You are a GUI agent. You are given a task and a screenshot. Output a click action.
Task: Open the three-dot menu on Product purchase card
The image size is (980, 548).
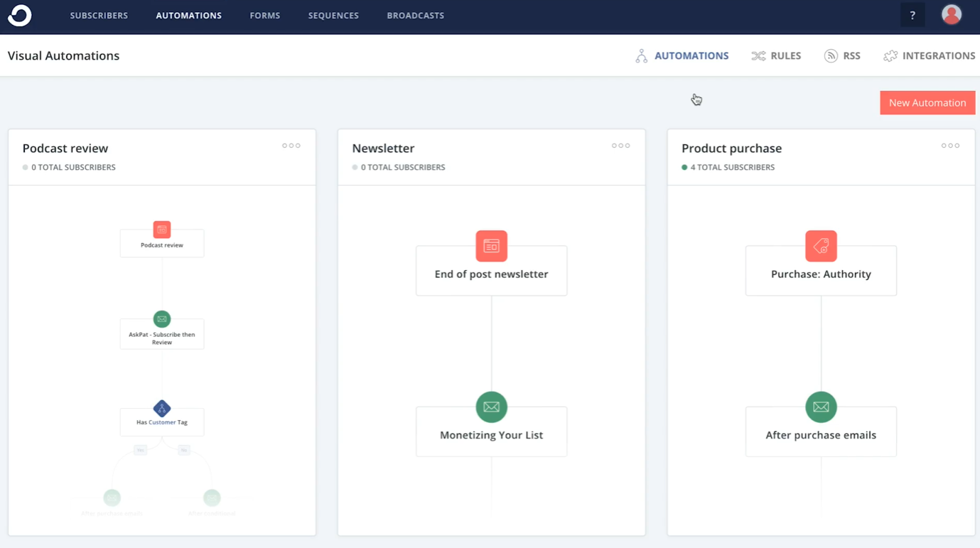point(951,146)
